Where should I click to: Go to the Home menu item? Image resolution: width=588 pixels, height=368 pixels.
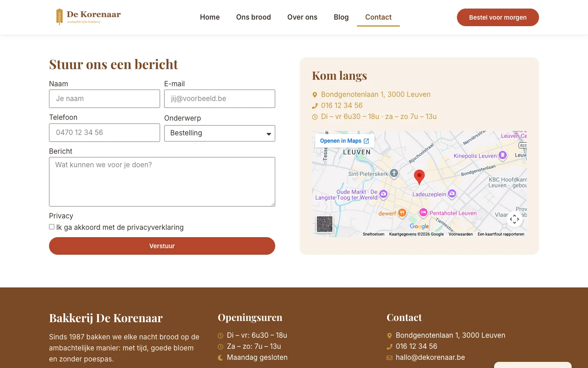click(x=210, y=17)
